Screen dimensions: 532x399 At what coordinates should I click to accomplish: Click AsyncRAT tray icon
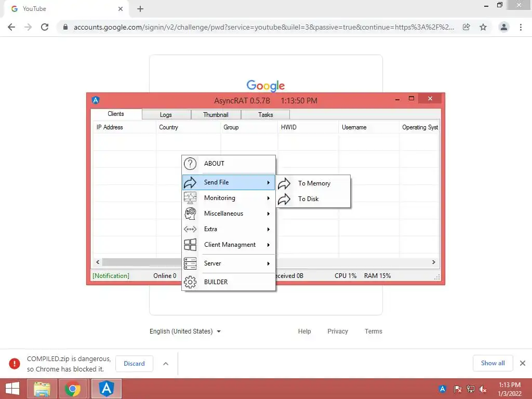pos(442,389)
